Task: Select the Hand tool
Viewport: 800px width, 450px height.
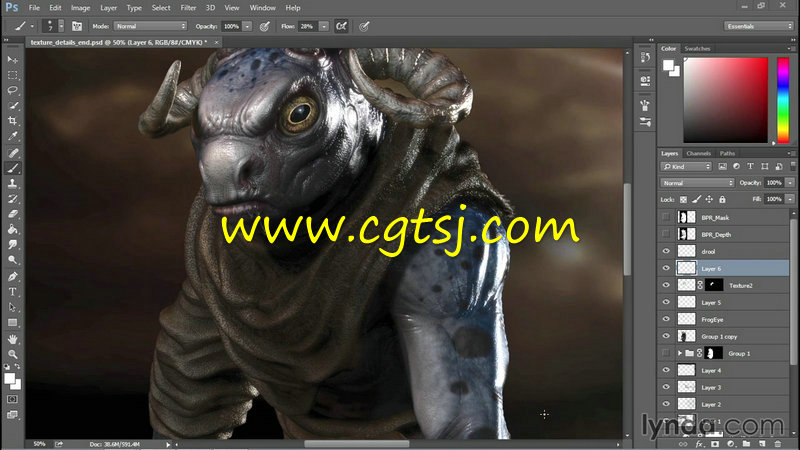Action: point(12,339)
